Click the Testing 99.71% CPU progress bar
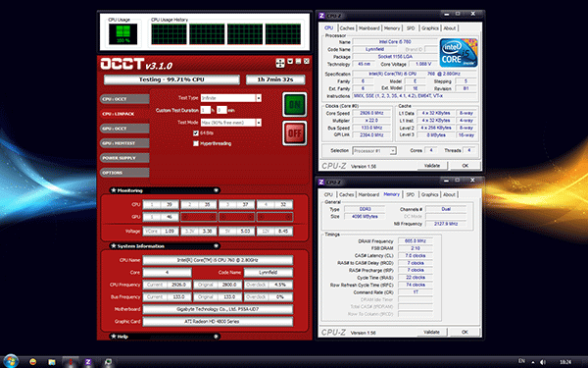The height and width of the screenshot is (368, 588). pyautogui.click(x=171, y=79)
